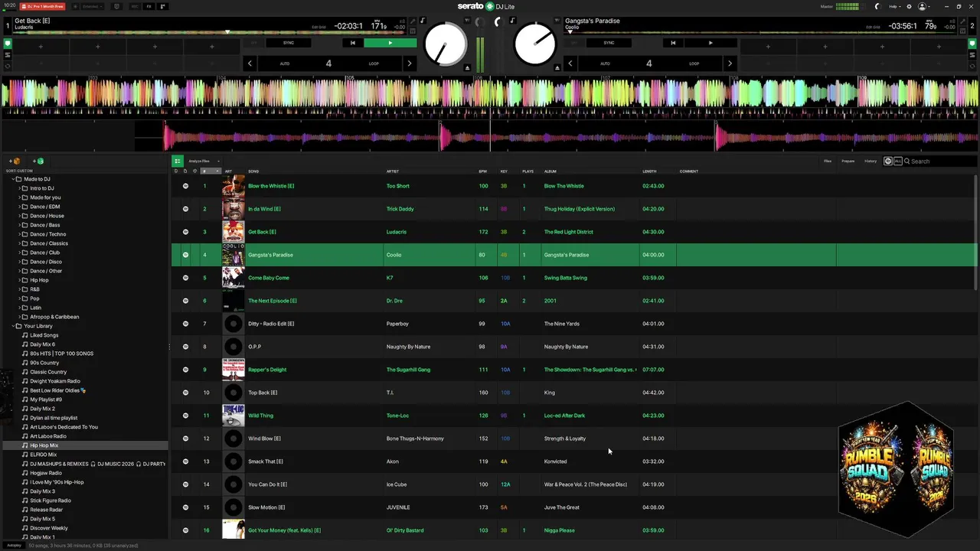Click the Rapper's Delight album art
This screenshot has height=551, width=980.
[234, 370]
